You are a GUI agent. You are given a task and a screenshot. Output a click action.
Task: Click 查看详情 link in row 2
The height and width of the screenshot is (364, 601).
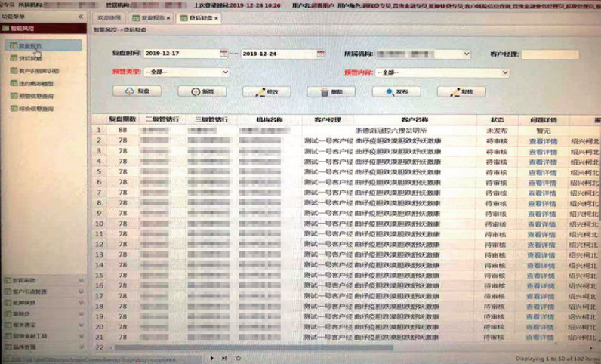tap(542, 140)
